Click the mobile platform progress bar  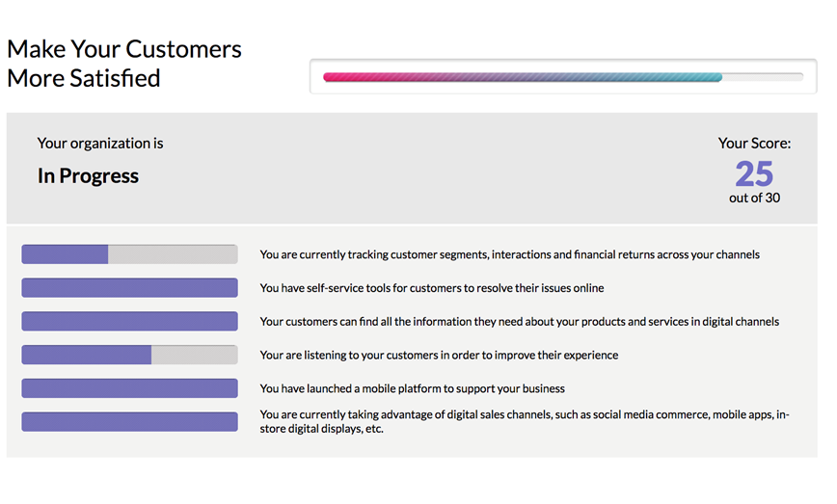point(130,388)
